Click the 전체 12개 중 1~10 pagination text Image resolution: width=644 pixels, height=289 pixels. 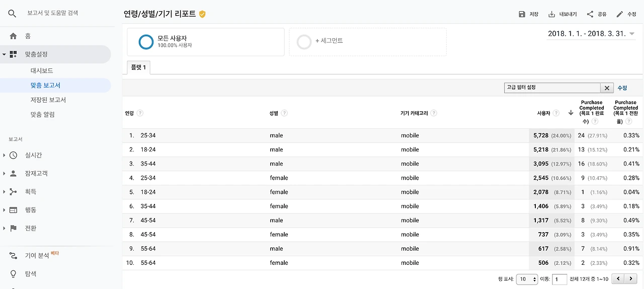click(x=589, y=279)
